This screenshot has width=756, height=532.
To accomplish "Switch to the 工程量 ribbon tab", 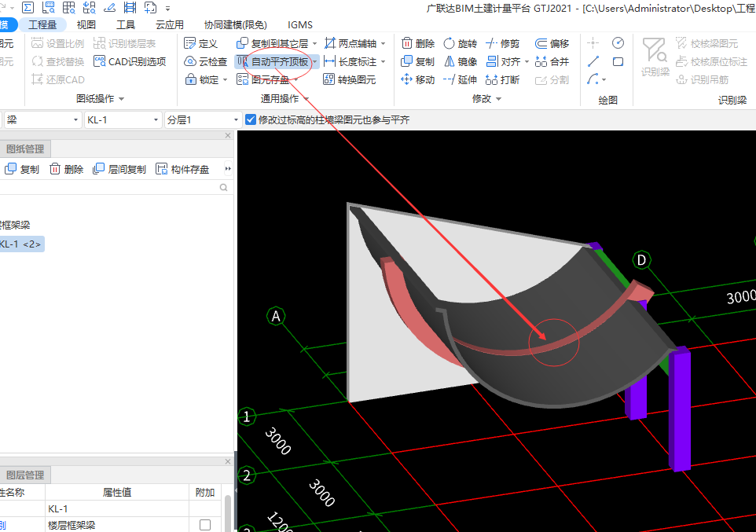I will click(42, 24).
